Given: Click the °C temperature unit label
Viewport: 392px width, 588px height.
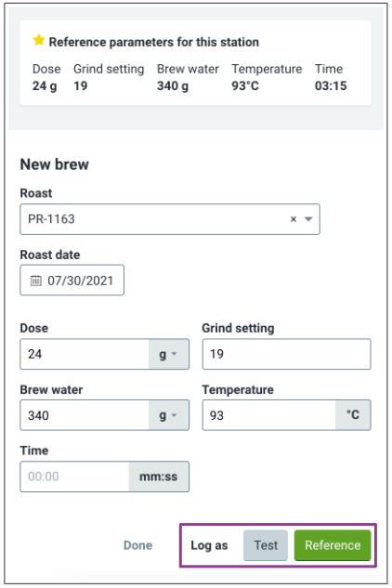Looking at the screenshot, I should [353, 415].
